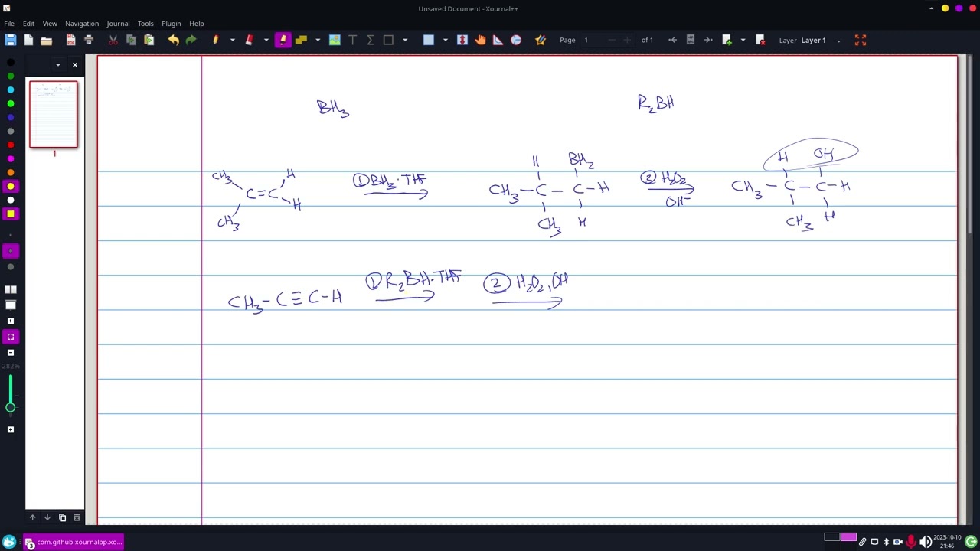The width and height of the screenshot is (980, 551).
Task: Redo the last undone action
Action: pos(191,40)
